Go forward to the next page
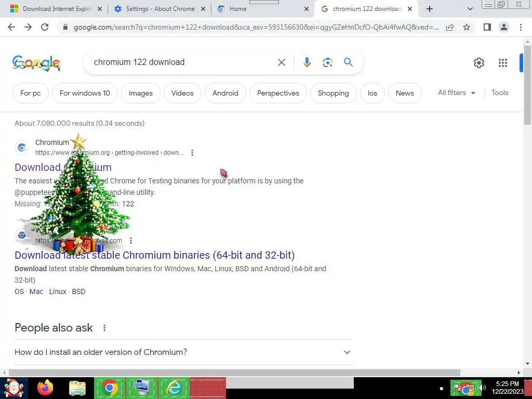 point(28,27)
